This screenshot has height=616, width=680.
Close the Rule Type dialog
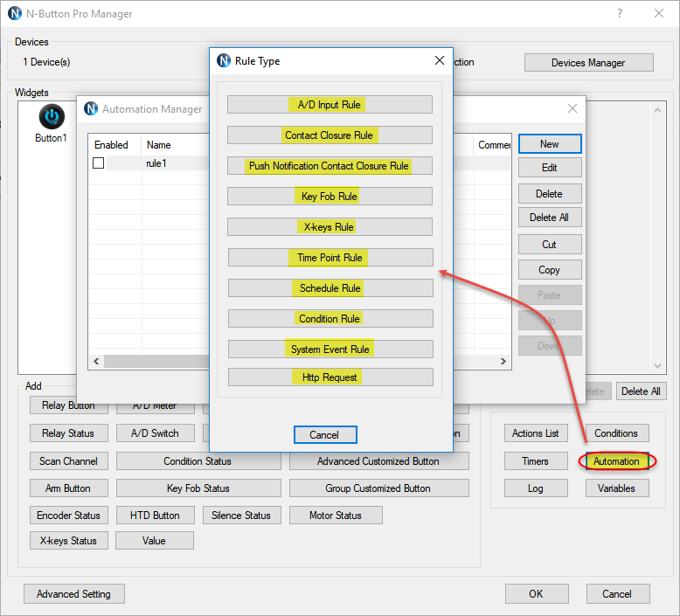click(440, 60)
